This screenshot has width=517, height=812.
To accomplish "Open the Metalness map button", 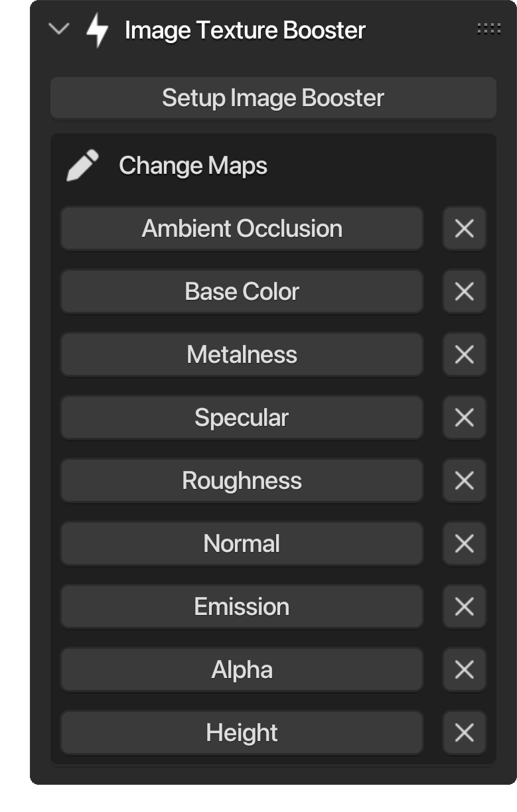I will [x=242, y=354].
